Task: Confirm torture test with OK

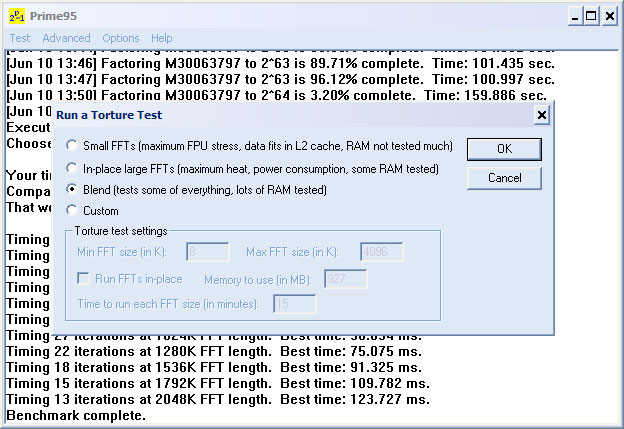Action: pos(504,149)
